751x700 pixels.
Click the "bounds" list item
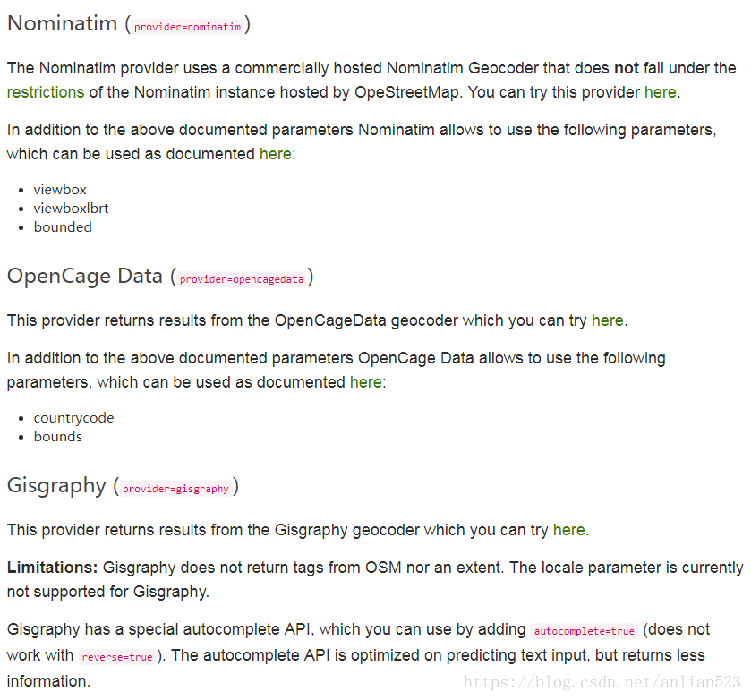(57, 437)
